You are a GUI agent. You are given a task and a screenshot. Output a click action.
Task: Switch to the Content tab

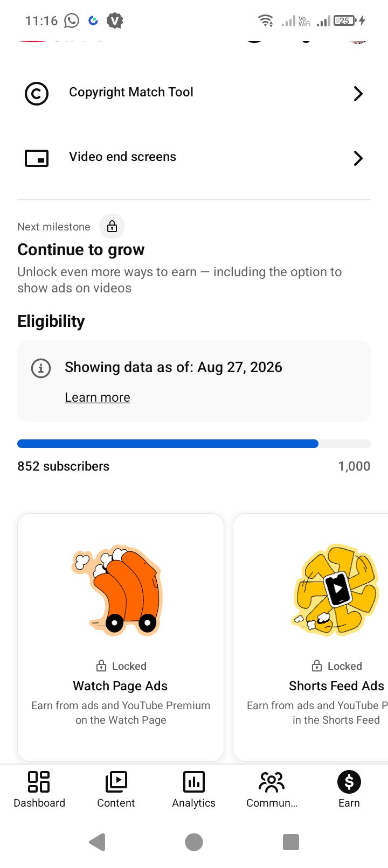[x=116, y=789]
